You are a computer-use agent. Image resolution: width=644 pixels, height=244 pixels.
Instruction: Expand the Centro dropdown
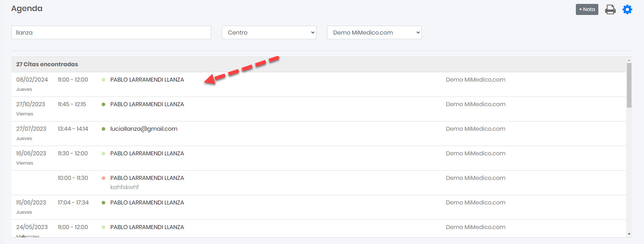click(x=269, y=32)
